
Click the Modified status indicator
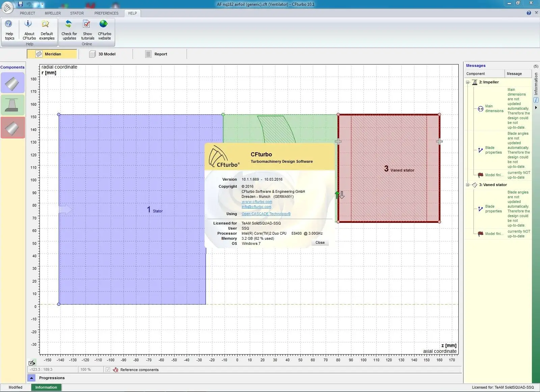click(16, 387)
